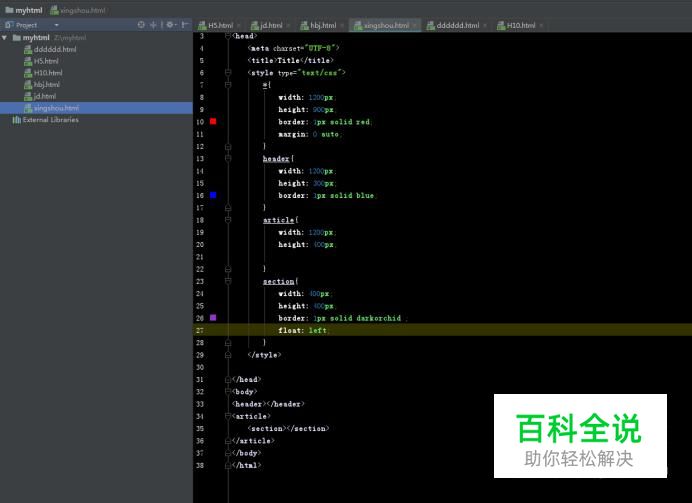Close the hbj.html editor tab
The width and height of the screenshot is (692, 503).
342,26
